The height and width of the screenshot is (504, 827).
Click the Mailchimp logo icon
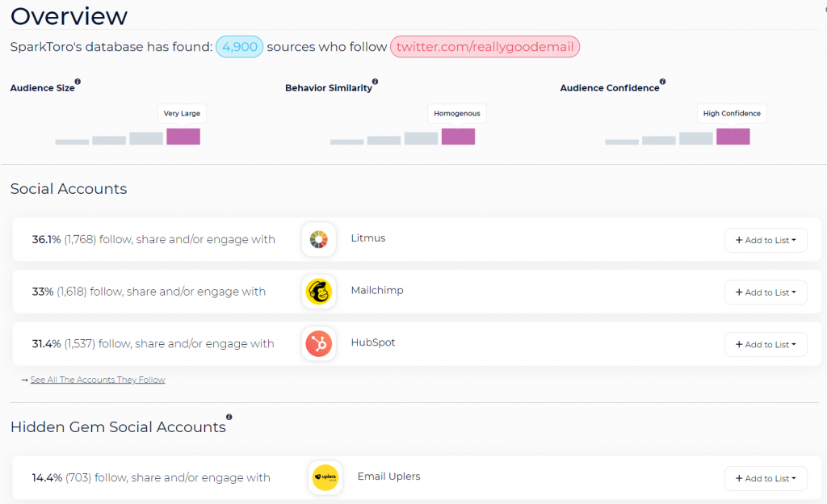point(318,292)
